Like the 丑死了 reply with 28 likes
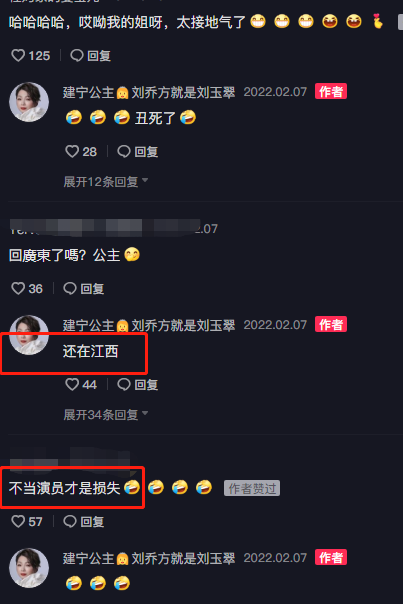Screen dimensions: 403x604 pyautogui.click(x=81, y=151)
